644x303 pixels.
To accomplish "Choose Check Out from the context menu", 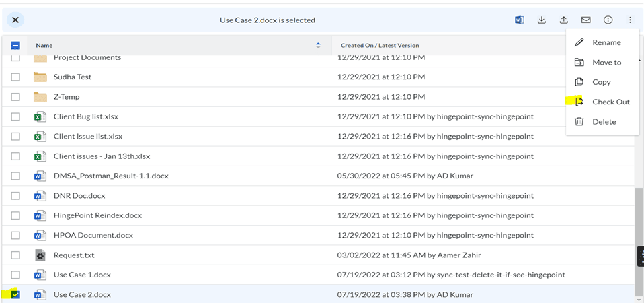I will click(x=602, y=102).
